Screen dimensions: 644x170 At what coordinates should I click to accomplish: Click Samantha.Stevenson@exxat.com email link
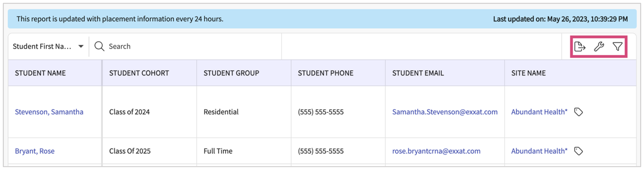coord(445,112)
